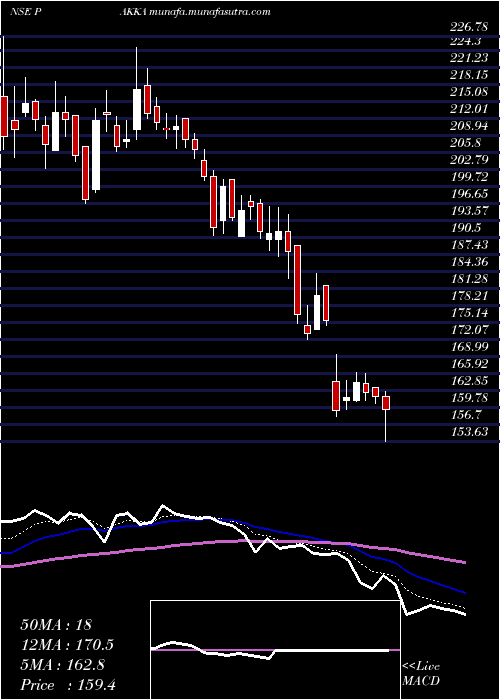The height and width of the screenshot is (700, 500).
Task: Select the 202.79 price level
Action: click(468, 160)
